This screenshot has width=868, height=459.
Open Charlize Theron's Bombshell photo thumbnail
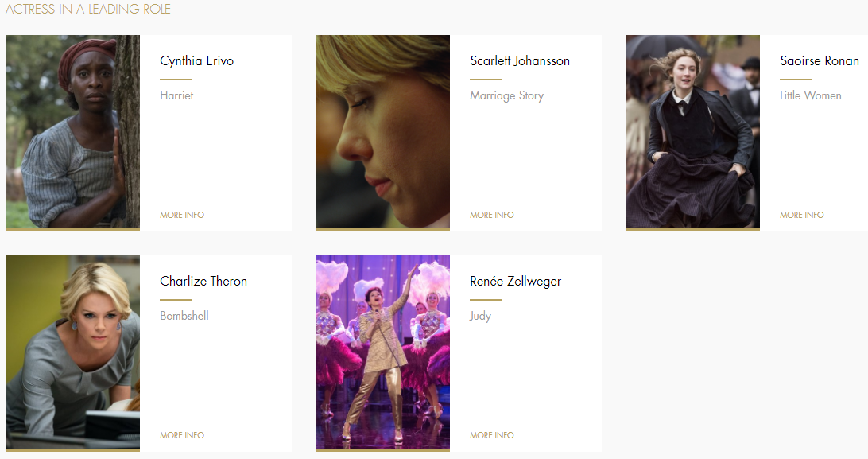click(72, 353)
